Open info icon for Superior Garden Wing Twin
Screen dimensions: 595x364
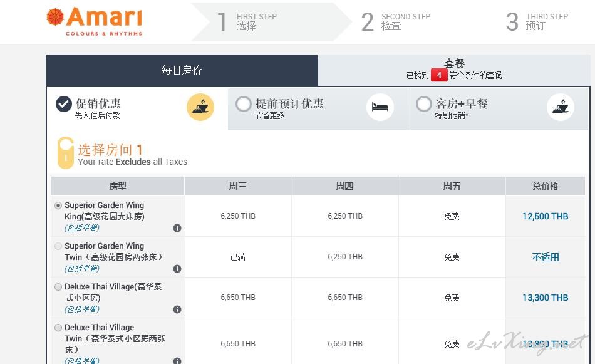point(177,269)
